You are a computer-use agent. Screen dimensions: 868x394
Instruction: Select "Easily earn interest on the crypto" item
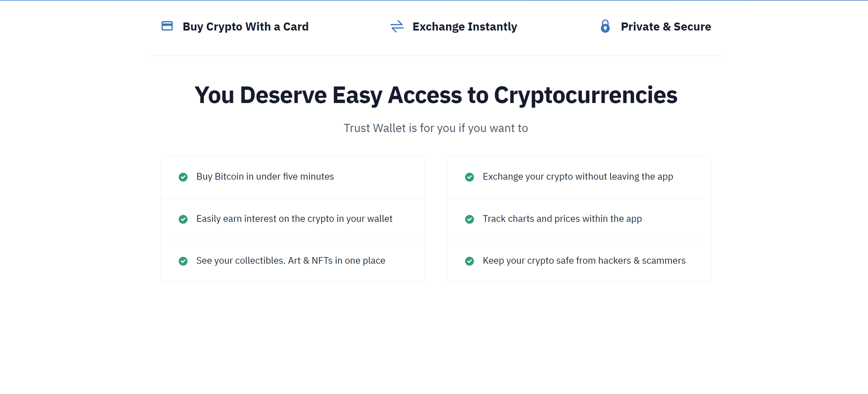point(294,219)
